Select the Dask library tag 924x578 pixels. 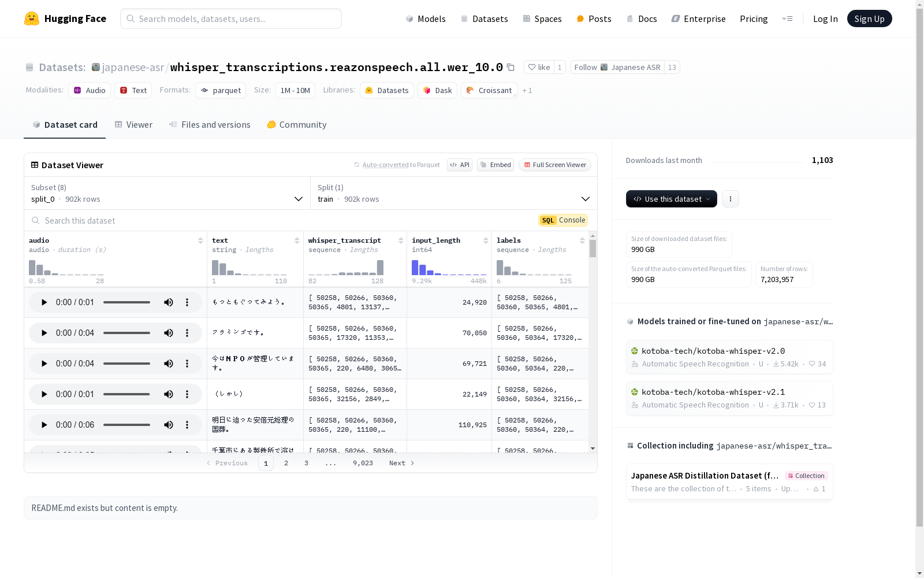point(437,90)
